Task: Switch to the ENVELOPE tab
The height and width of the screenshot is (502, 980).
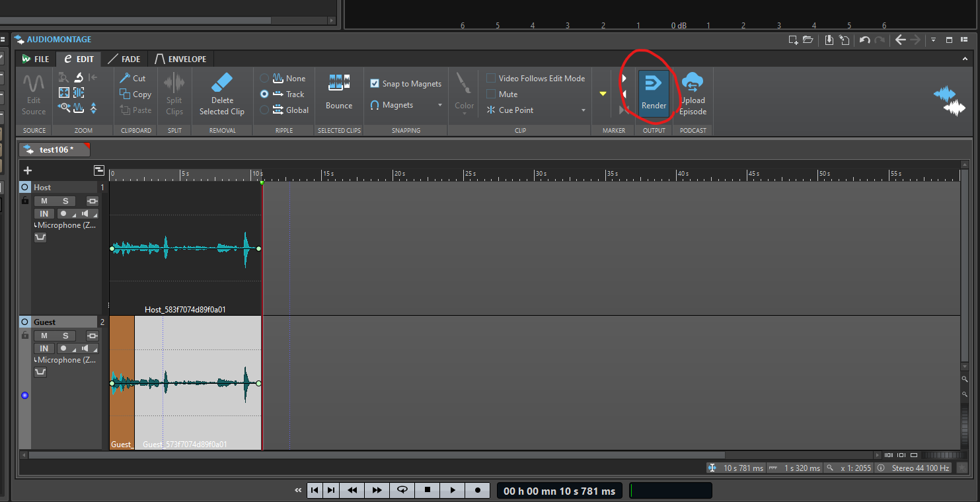Action: (180, 59)
